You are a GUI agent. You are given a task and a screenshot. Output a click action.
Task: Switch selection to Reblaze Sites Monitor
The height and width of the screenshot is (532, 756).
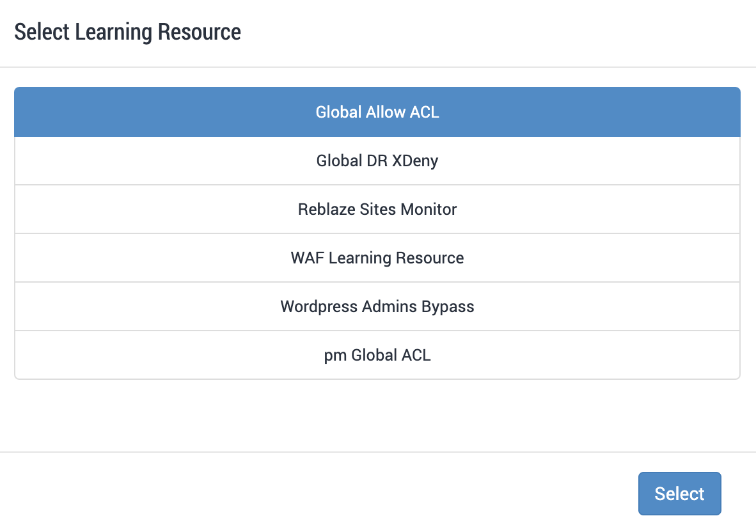[377, 209]
